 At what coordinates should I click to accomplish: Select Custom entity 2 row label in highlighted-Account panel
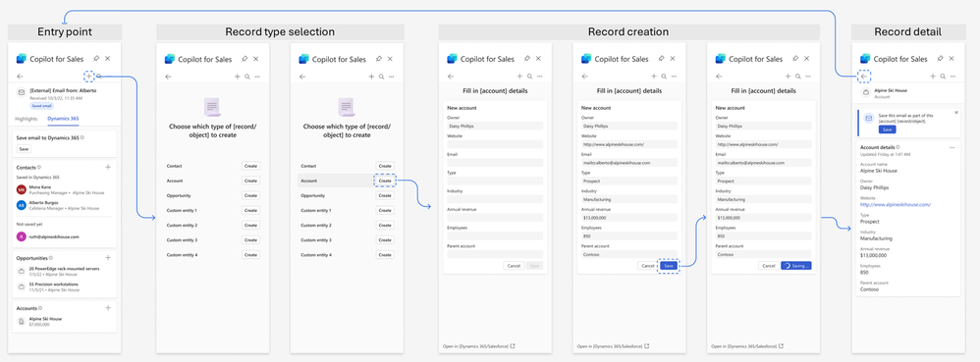coord(315,226)
